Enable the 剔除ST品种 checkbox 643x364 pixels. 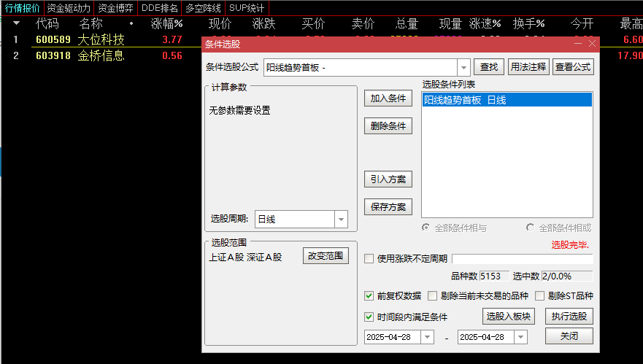(539, 296)
